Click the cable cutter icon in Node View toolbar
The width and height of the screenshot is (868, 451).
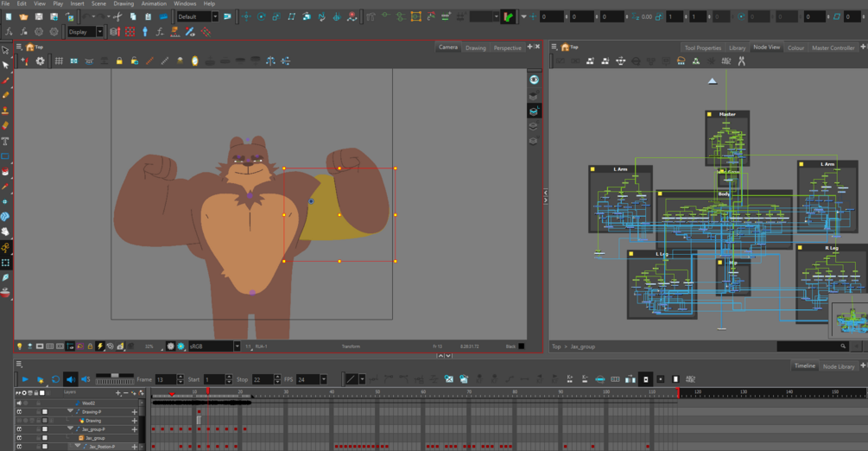(x=741, y=61)
